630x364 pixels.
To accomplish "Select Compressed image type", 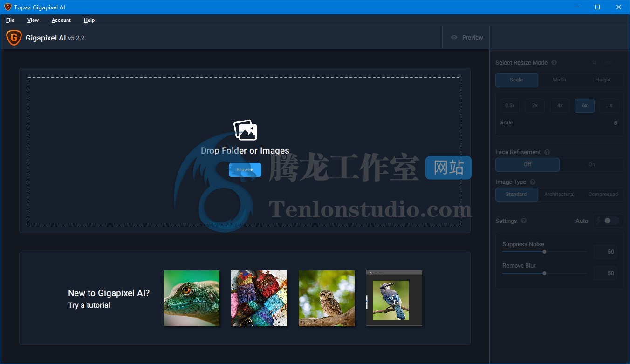I will click(603, 194).
